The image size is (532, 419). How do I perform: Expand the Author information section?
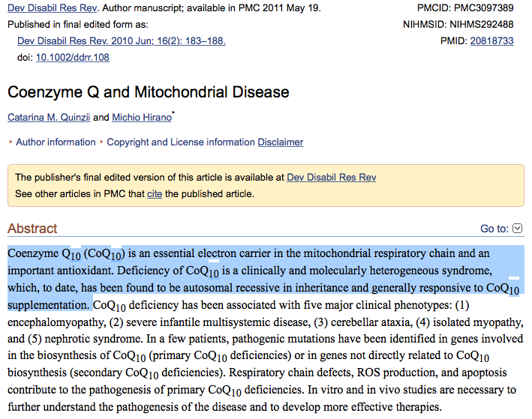click(56, 142)
